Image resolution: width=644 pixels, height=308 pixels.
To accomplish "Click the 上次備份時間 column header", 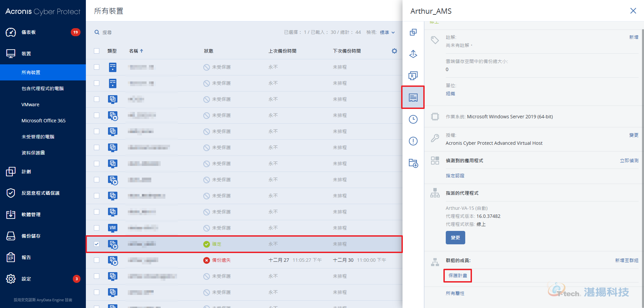I will (282, 51).
